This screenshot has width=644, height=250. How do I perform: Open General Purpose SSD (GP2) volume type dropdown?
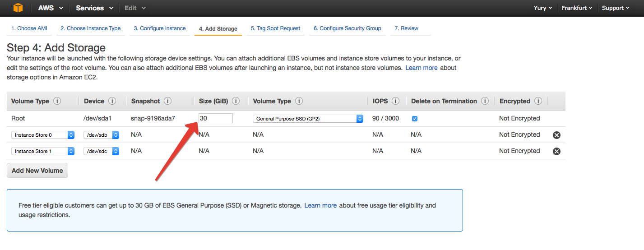coord(308,119)
